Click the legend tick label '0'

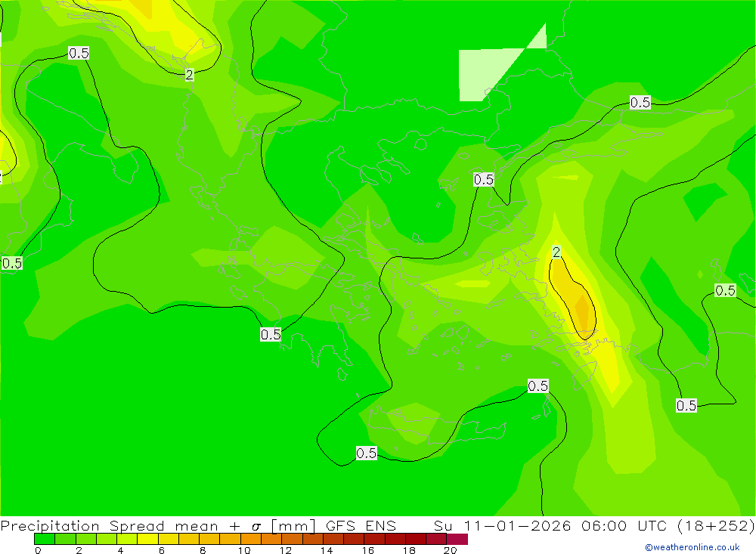coord(38,550)
